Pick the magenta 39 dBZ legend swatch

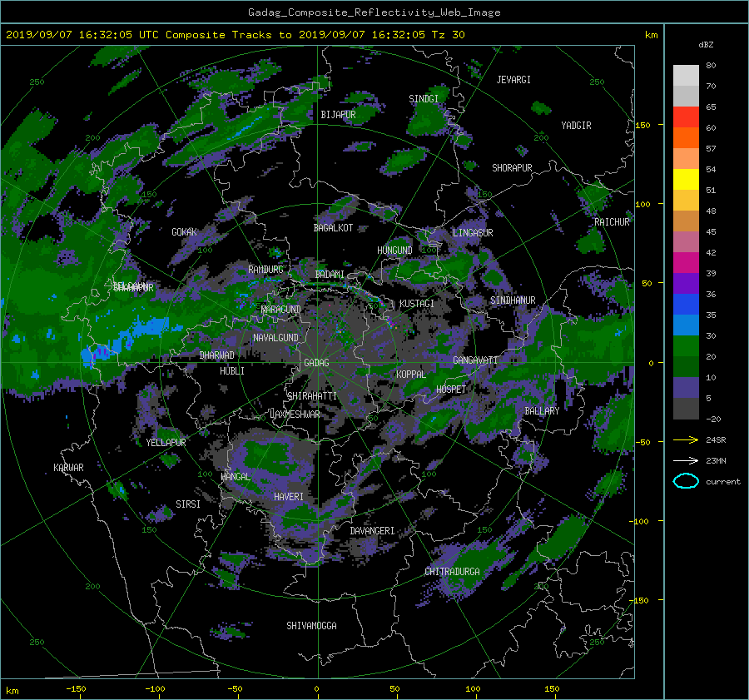point(686,262)
